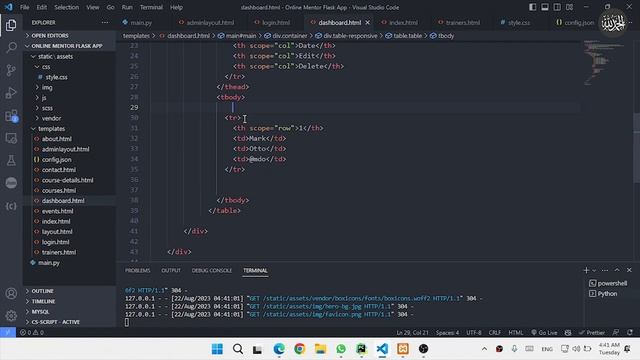Open Google Chrome from the taskbar
640x360 pixels.
point(300,349)
